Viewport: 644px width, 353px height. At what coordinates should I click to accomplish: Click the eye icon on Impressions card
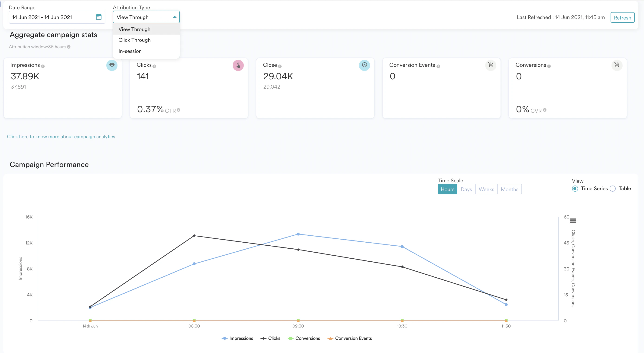tap(112, 65)
